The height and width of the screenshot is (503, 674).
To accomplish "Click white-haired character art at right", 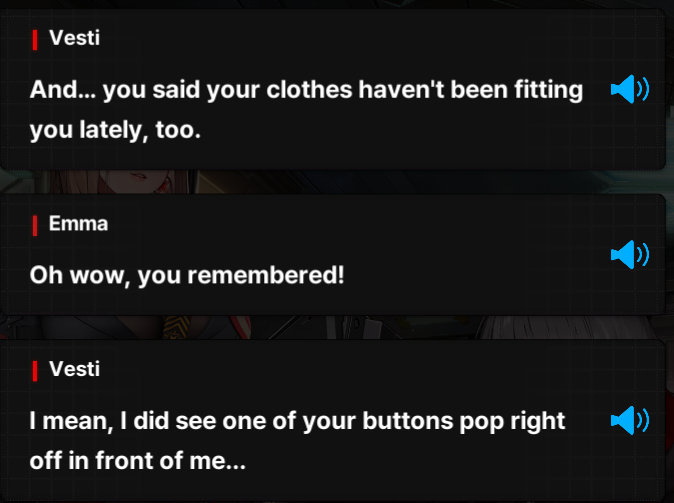I will [x=567, y=328].
